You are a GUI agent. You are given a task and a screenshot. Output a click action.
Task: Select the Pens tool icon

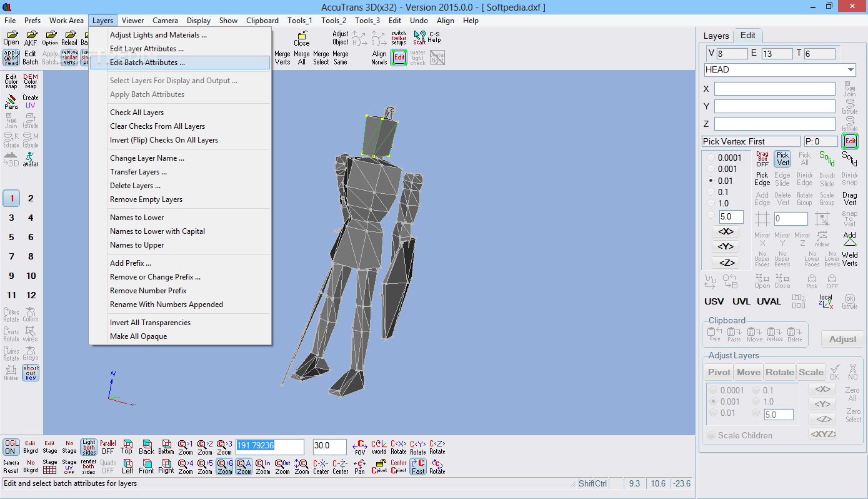(11, 101)
